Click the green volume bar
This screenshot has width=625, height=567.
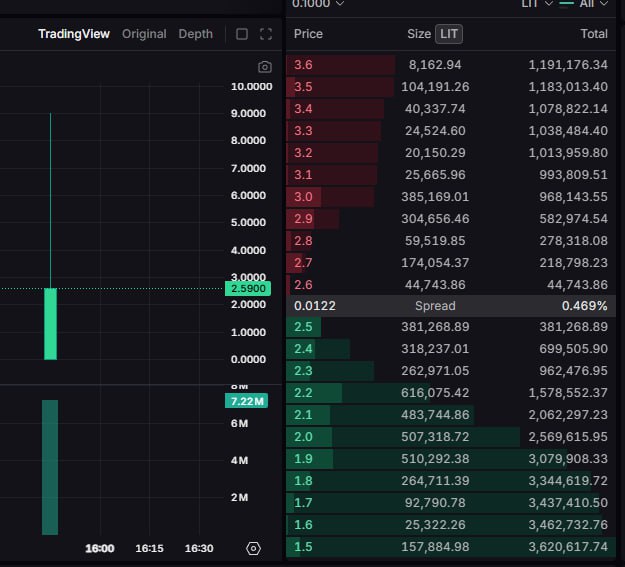[x=50, y=467]
